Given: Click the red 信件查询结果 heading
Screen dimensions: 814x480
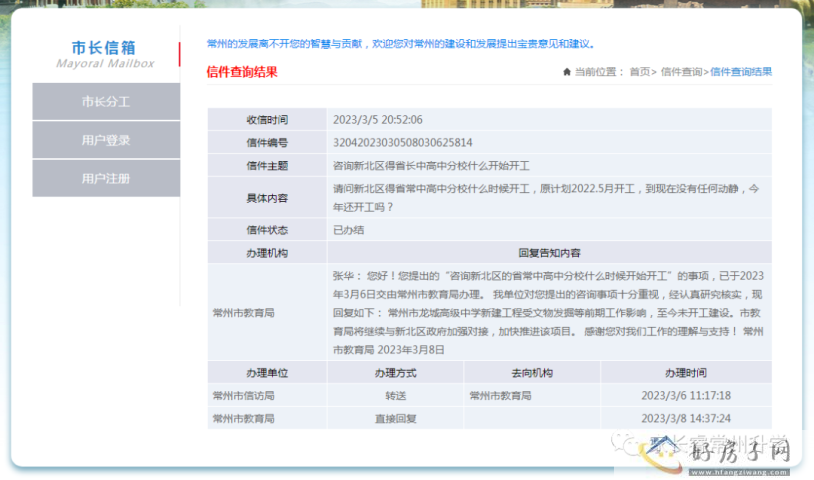Looking at the screenshot, I should point(242,72).
